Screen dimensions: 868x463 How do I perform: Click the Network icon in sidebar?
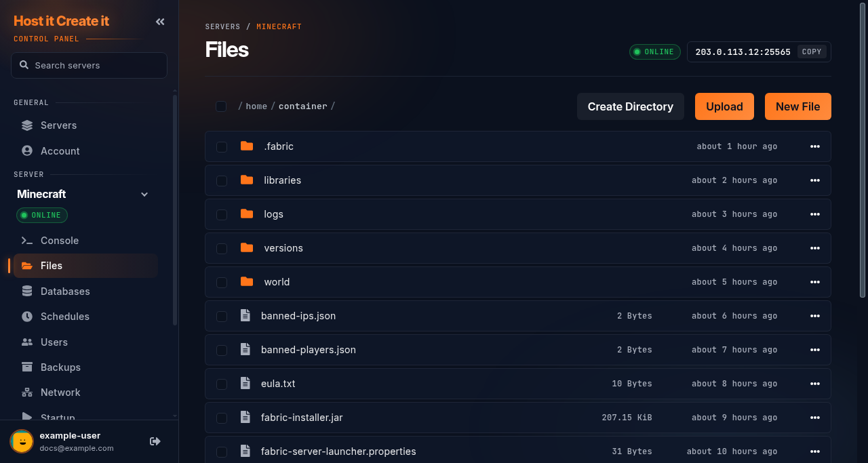coord(27,392)
